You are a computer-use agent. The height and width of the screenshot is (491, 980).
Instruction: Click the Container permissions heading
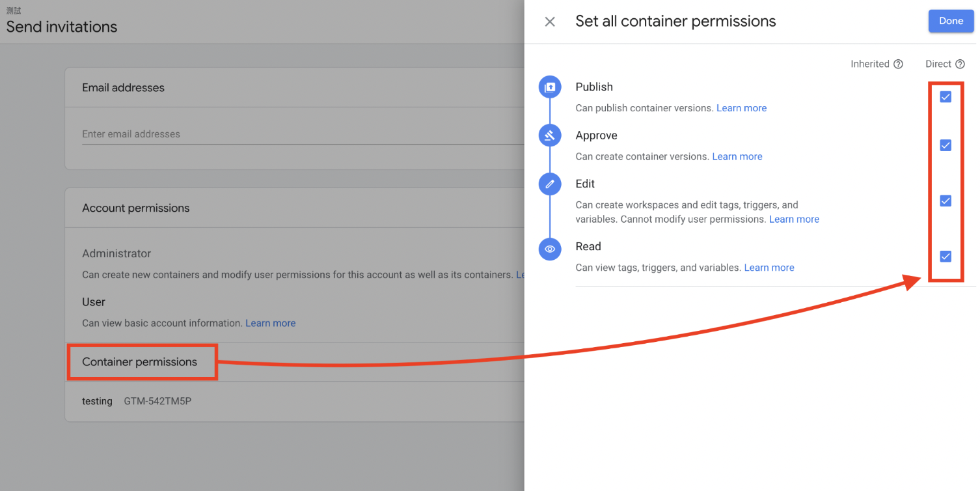[x=139, y=362]
